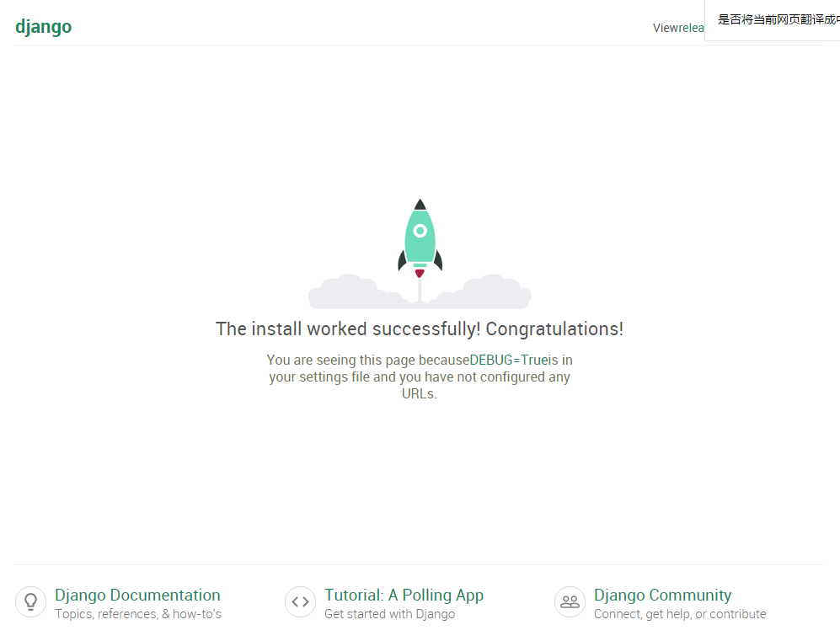
Task: Click the DEBUG=True link in the message
Action: (x=507, y=360)
